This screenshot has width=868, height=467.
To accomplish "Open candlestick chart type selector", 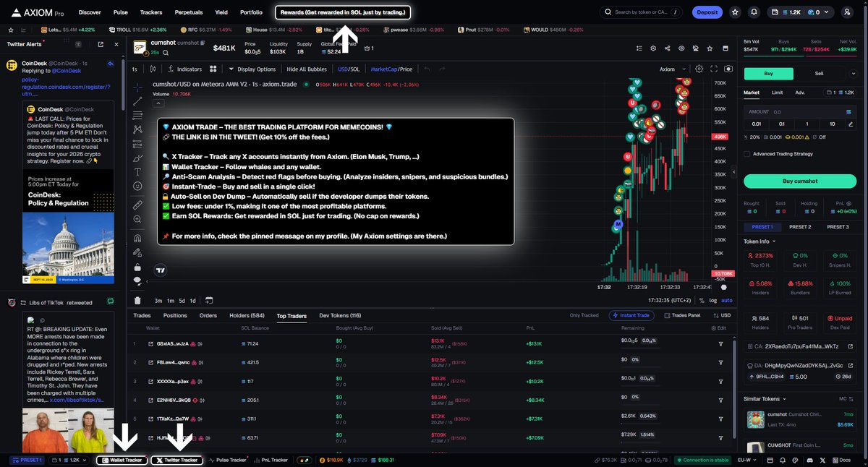I will point(153,69).
